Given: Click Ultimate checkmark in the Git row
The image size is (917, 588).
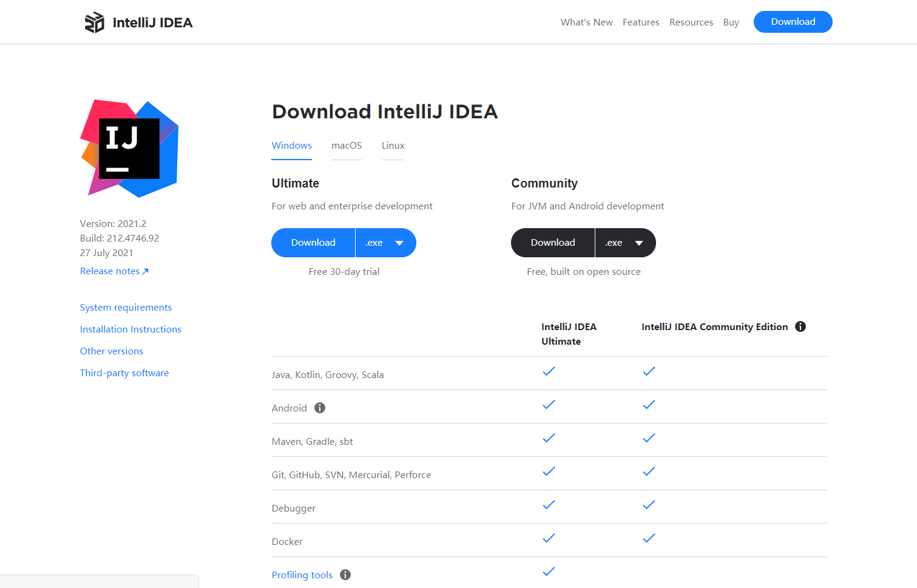Looking at the screenshot, I should click(549, 471).
